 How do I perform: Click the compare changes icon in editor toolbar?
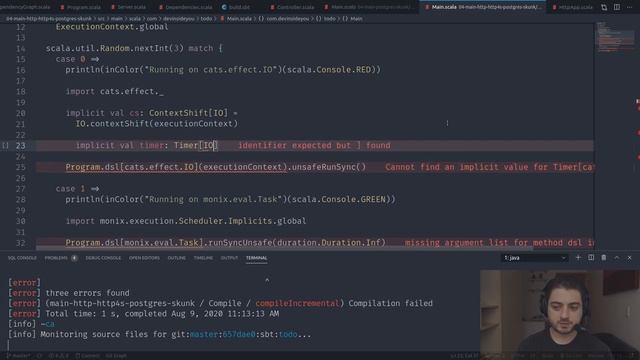pos(604,7)
